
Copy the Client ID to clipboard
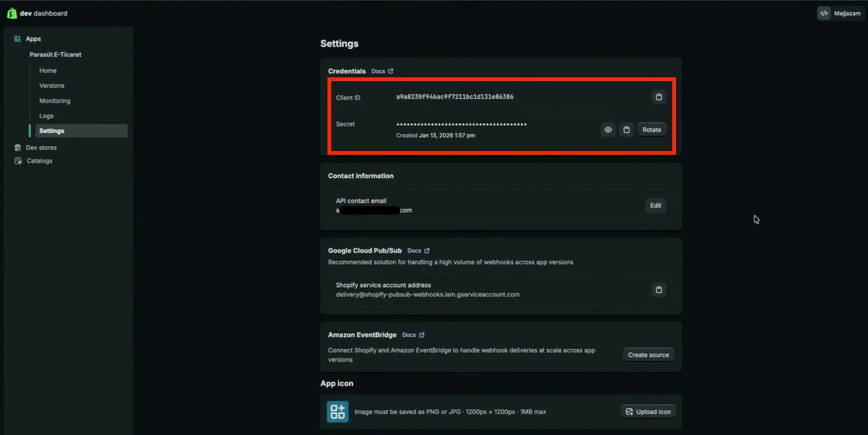[659, 97]
